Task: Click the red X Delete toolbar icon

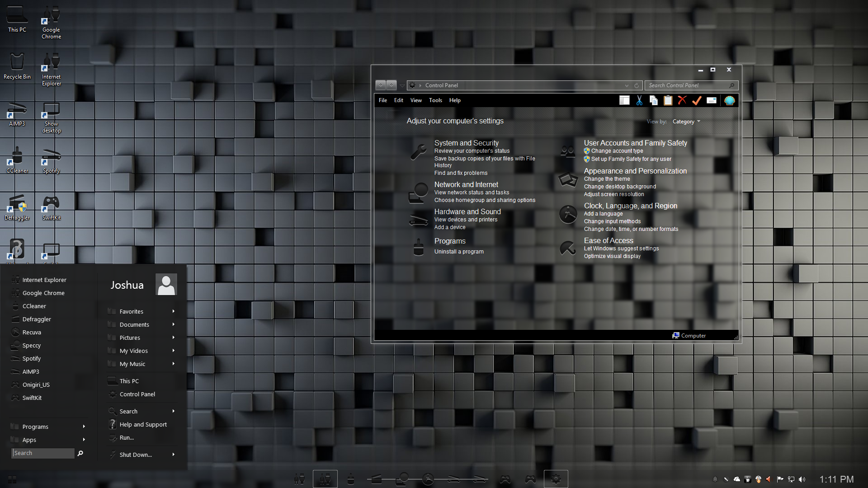Action: (682, 100)
